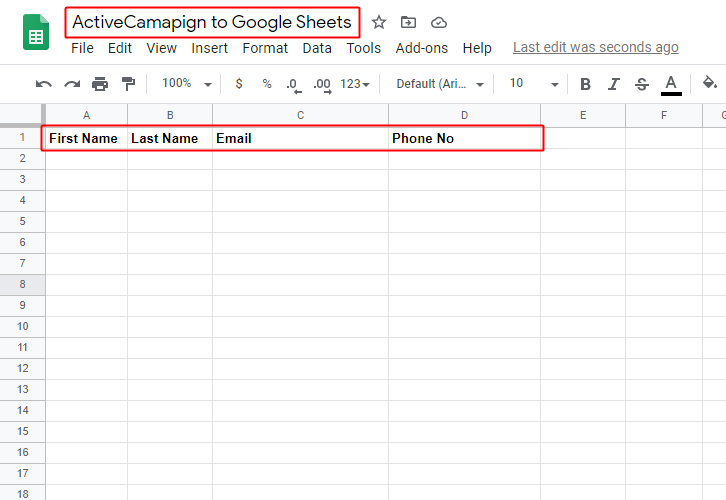Click the document title field
This screenshot has height=500, width=726.
[x=213, y=22]
